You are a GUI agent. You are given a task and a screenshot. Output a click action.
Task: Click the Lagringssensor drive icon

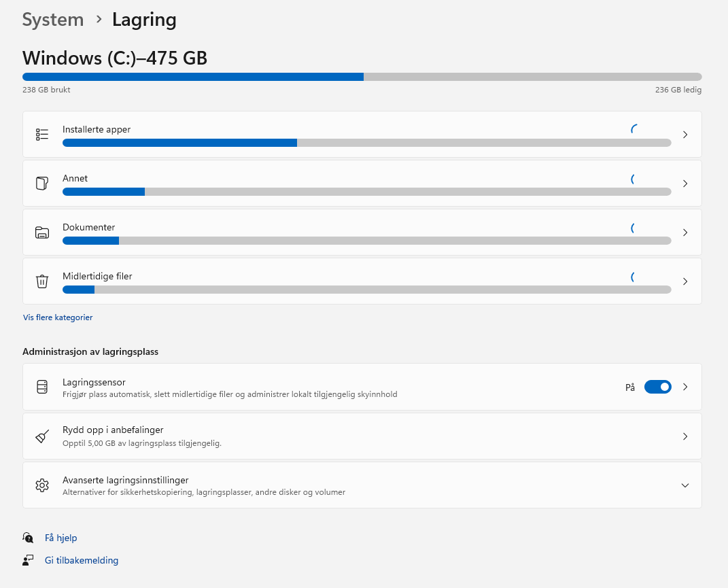coord(42,387)
